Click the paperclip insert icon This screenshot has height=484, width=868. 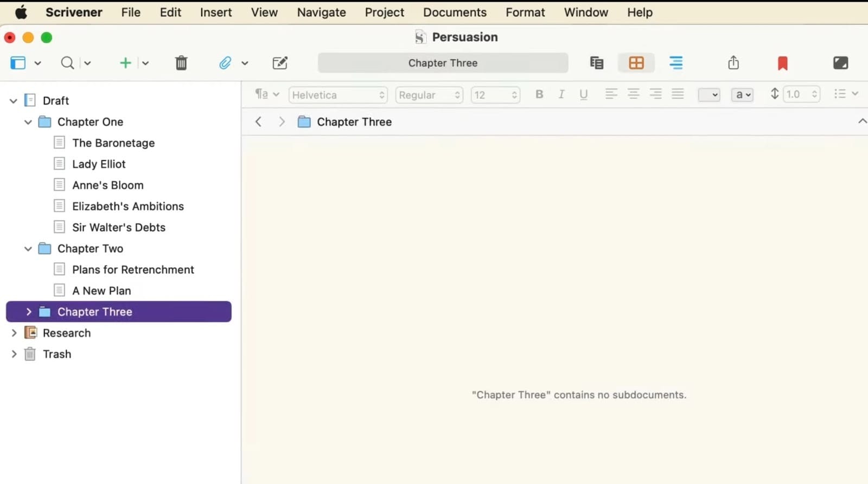point(225,63)
